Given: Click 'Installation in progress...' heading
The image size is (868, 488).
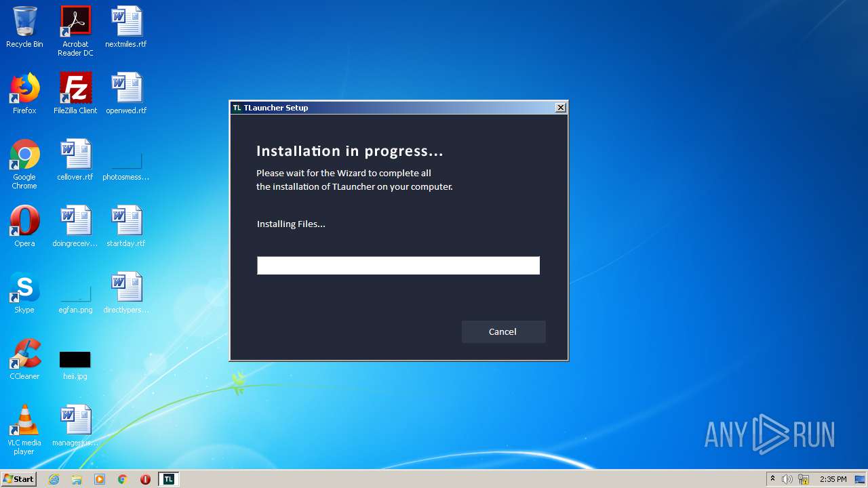Looking at the screenshot, I should (x=349, y=151).
